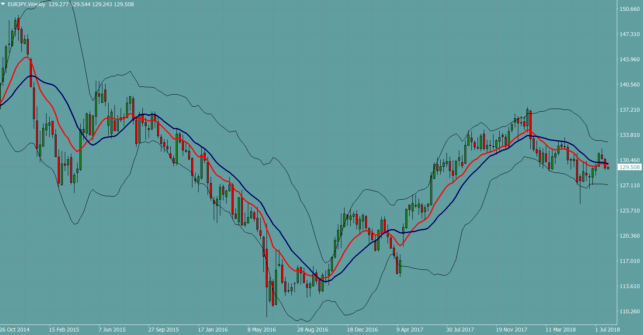Click the 26 Oct 2014 date label
The height and width of the screenshot is (335, 644).
(x=15, y=330)
